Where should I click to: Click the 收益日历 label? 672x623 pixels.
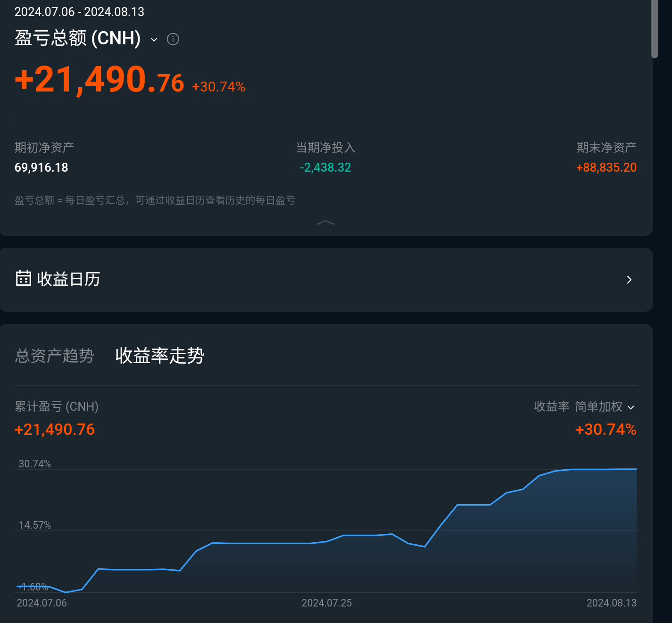click(68, 279)
